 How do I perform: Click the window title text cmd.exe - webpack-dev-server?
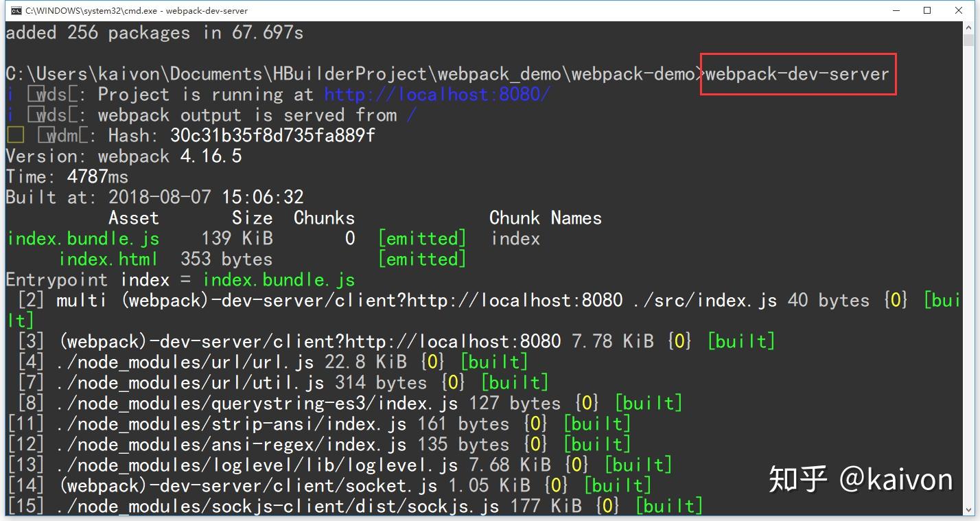pos(137,11)
